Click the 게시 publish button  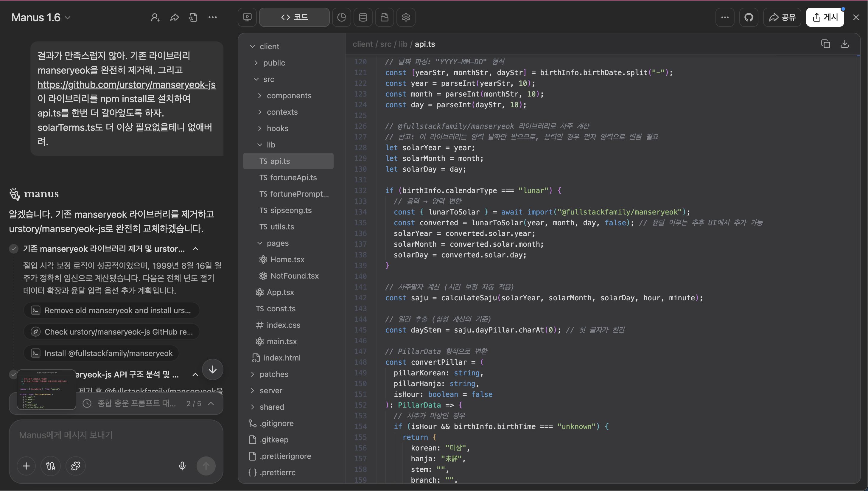click(825, 17)
